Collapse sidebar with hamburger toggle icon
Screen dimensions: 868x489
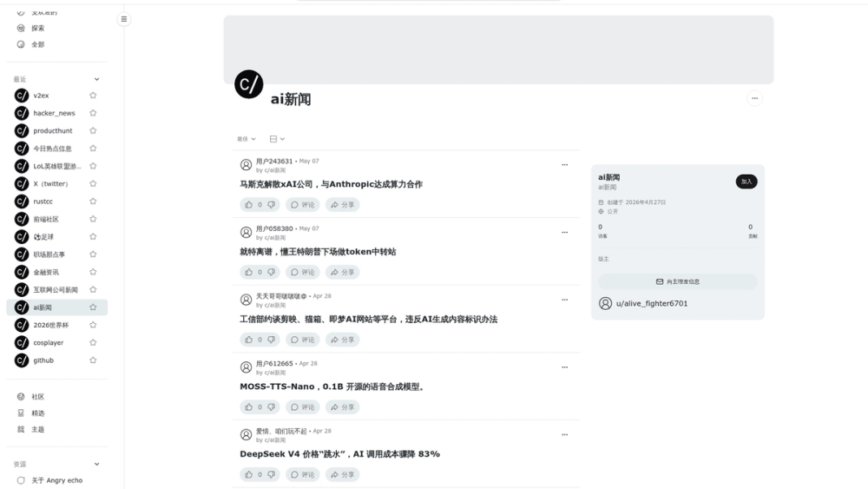pyautogui.click(x=124, y=19)
